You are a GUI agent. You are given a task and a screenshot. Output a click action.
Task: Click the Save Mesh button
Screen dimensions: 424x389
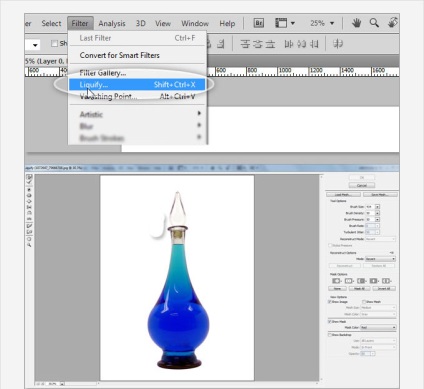point(380,194)
